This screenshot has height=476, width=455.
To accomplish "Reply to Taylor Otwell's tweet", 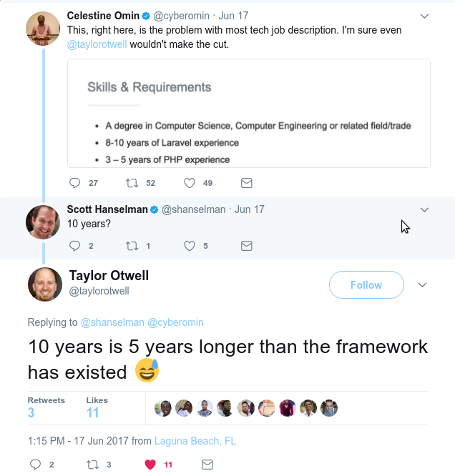I will click(36, 465).
